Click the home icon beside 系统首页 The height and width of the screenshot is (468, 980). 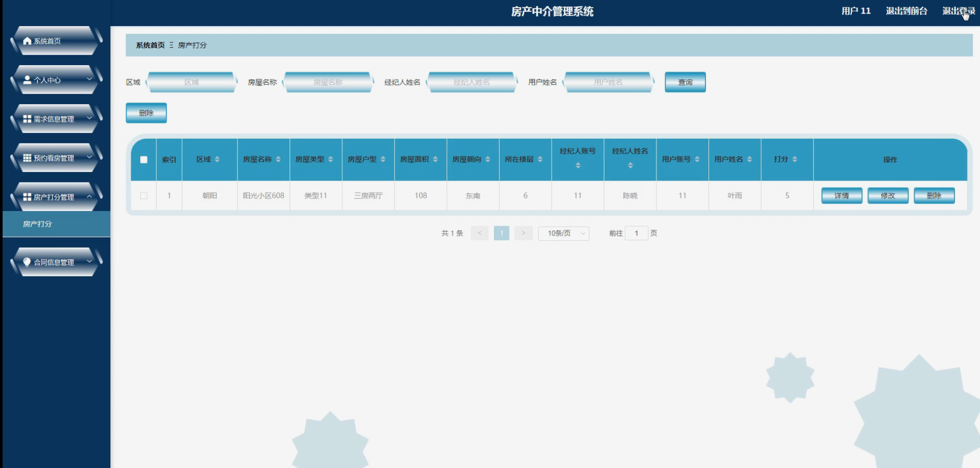point(27,41)
